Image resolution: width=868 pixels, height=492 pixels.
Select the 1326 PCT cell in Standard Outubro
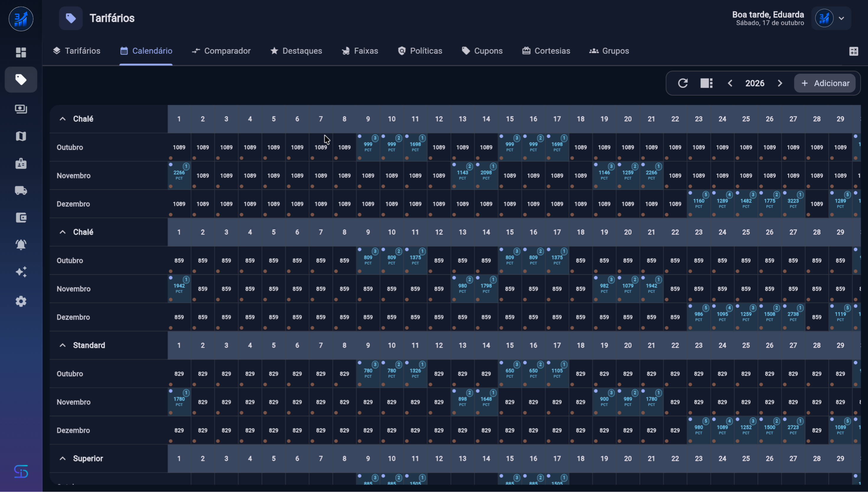click(x=415, y=373)
